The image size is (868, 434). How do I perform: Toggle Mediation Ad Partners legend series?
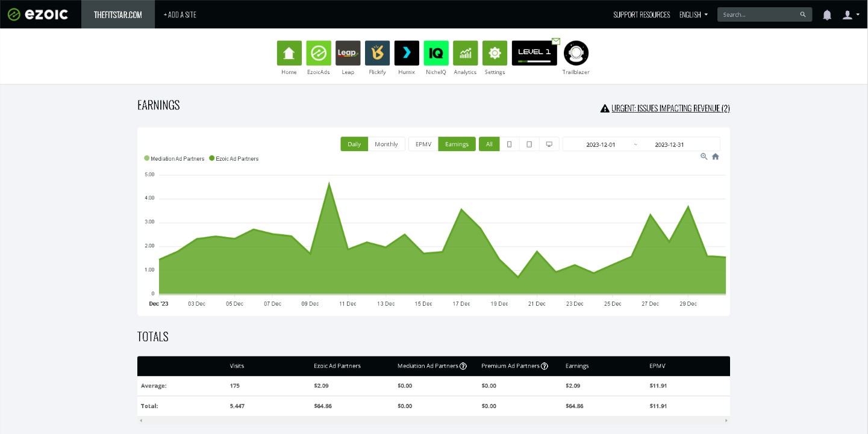[x=174, y=159]
